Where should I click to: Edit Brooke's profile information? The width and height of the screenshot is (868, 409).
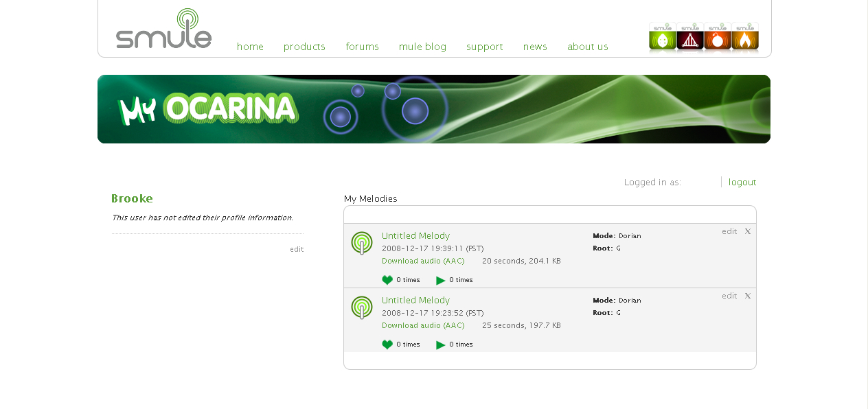pyautogui.click(x=297, y=249)
